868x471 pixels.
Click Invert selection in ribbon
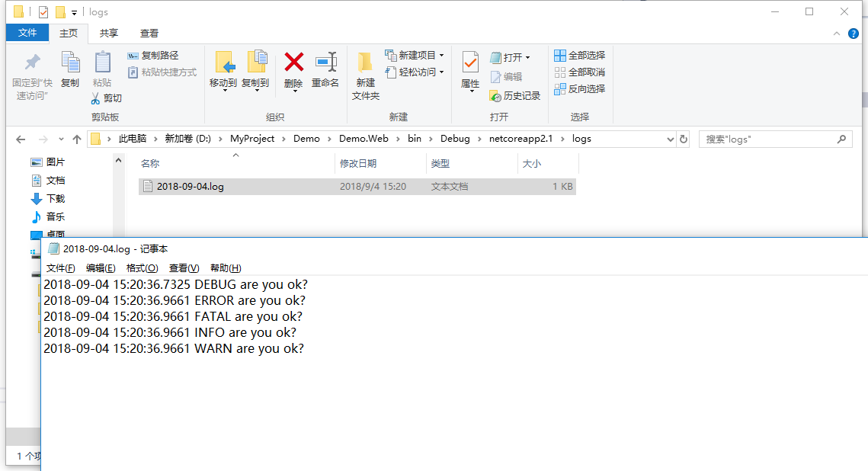click(580, 88)
